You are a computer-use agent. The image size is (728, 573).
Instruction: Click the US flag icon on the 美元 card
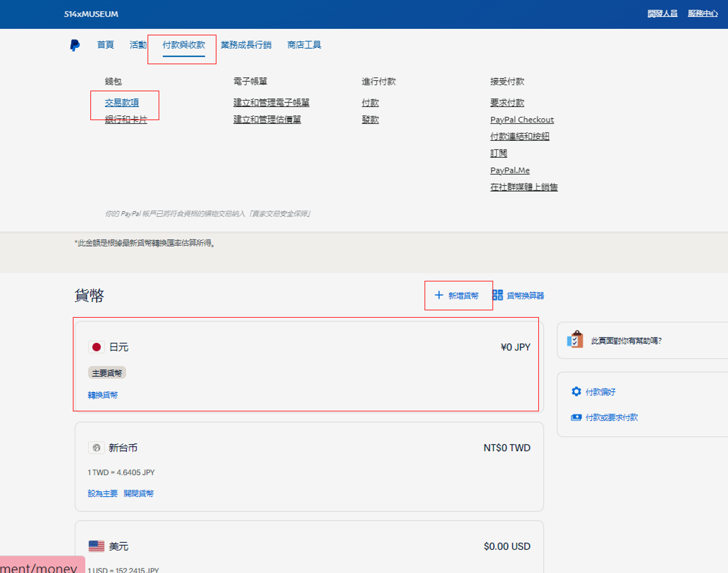[97, 546]
